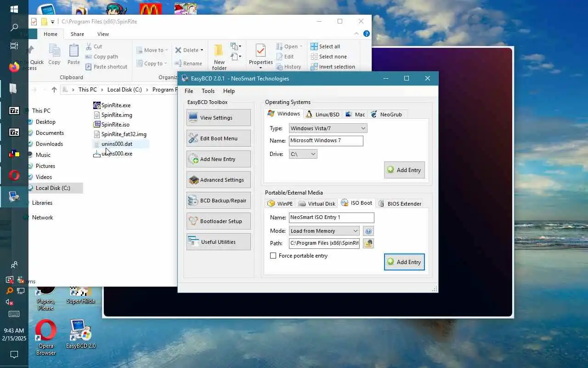Open the Help menu in EasyBCD
Image resolution: width=588 pixels, height=368 pixels.
229,91
